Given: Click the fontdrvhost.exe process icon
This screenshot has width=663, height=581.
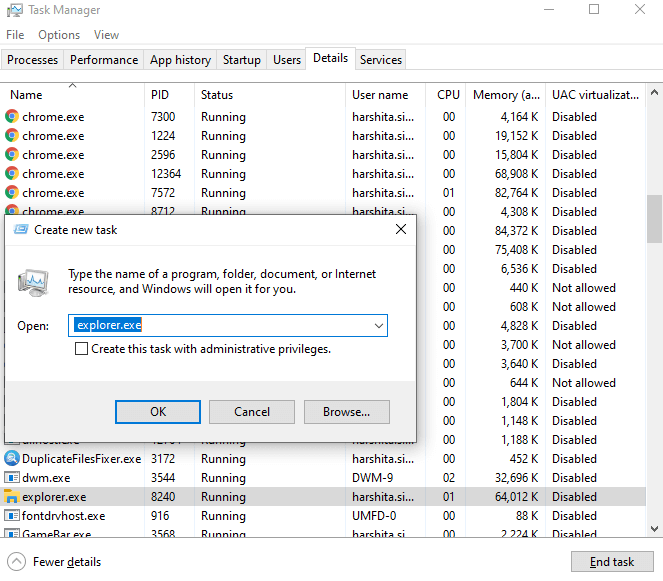Looking at the screenshot, I should tap(12, 516).
